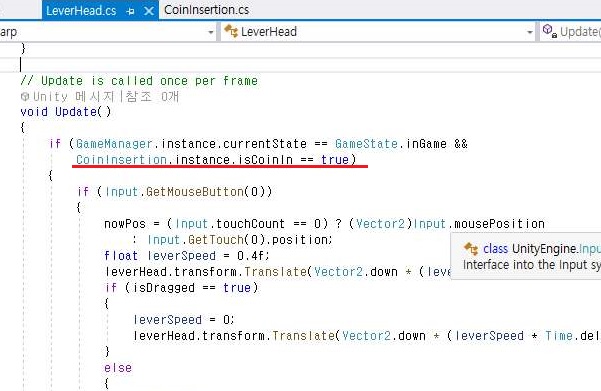Click the LeverHead class icon in navigation bar
Viewport: 601px width, 391px height.
(231, 31)
